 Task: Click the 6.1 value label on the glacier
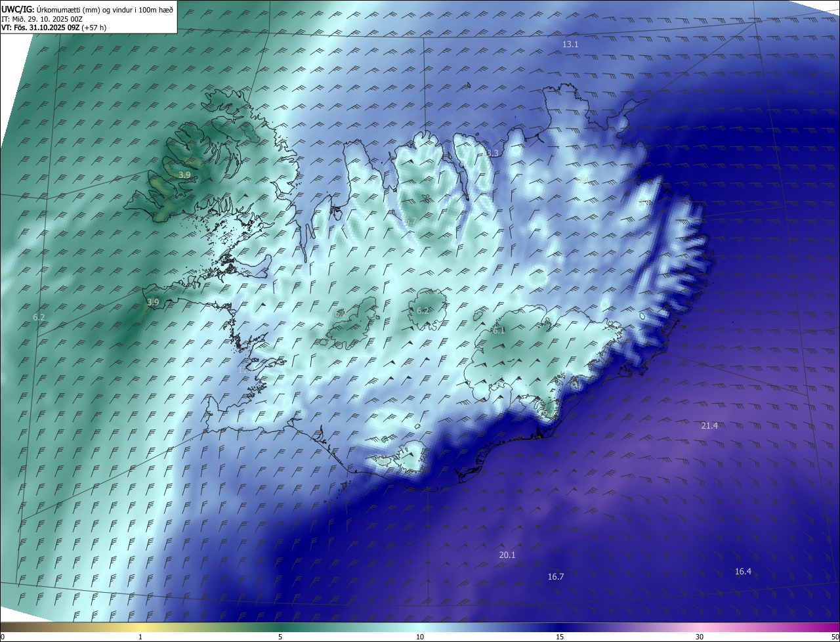(499, 331)
